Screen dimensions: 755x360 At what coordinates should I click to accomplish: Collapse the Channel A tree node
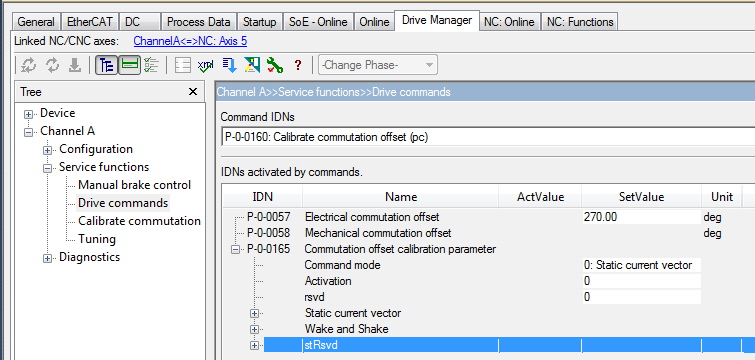tap(29, 132)
